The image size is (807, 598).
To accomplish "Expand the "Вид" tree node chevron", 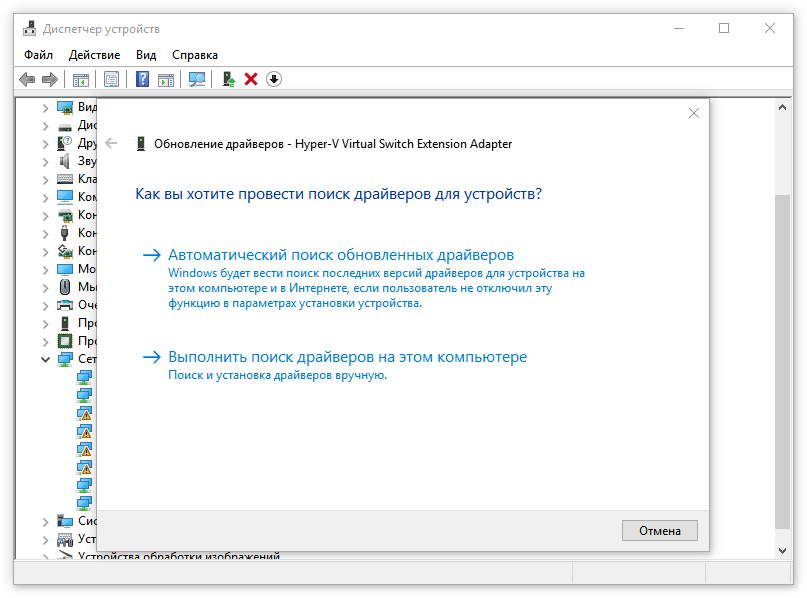I will tap(45, 108).
